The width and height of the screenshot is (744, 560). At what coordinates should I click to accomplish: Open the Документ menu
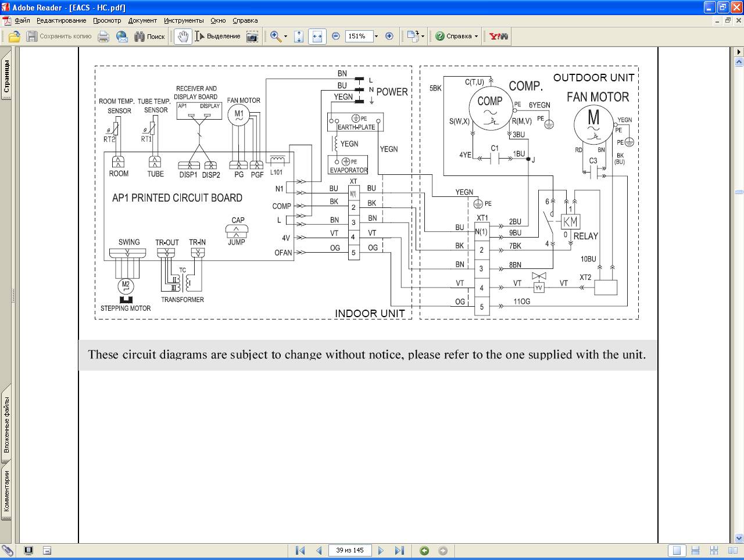142,20
